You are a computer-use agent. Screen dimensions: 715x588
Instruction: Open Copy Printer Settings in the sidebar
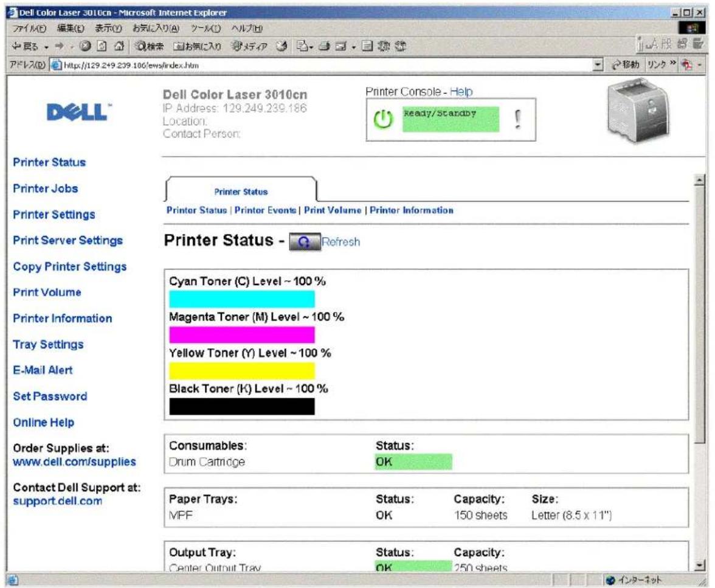70,266
